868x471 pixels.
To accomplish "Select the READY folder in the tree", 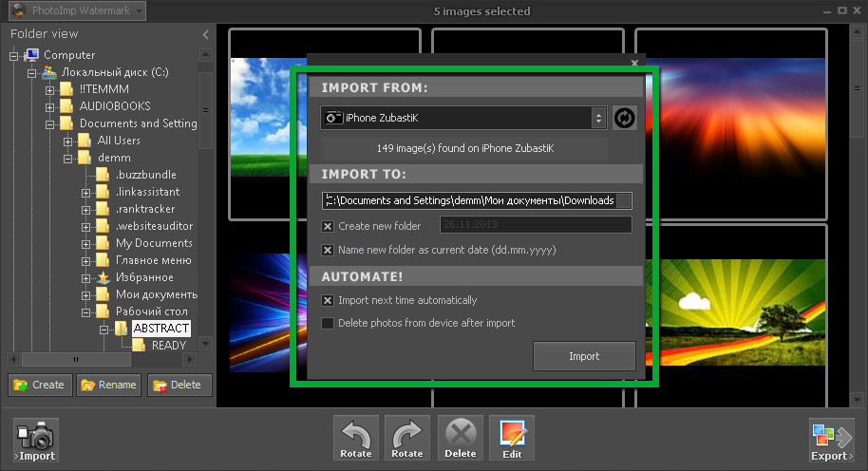I will point(169,346).
